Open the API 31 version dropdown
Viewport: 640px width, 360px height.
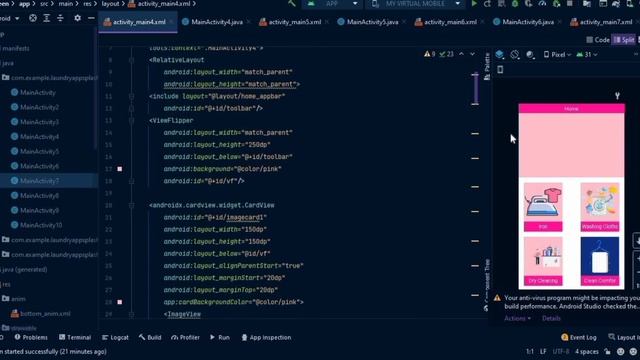pos(587,54)
